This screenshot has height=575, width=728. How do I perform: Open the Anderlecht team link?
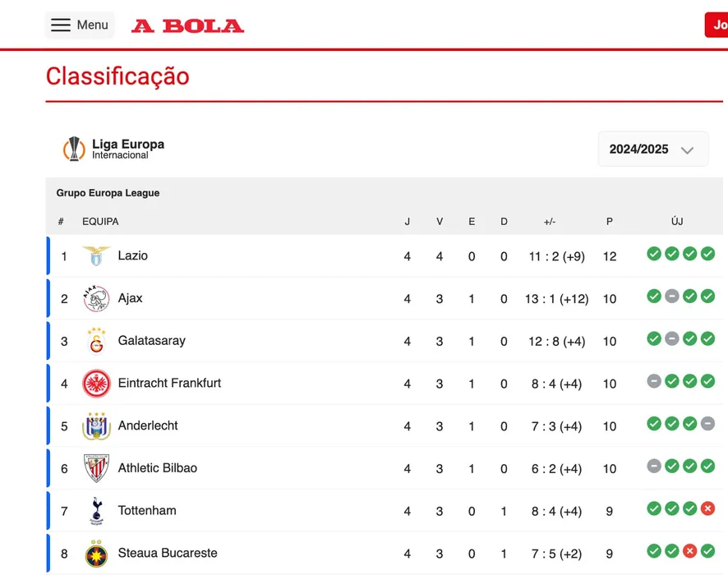148,425
